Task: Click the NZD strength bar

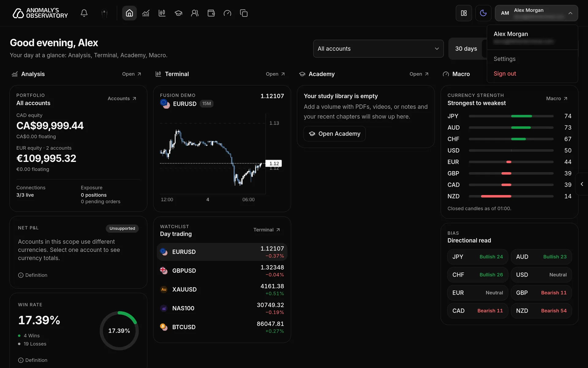Action: 511,196
